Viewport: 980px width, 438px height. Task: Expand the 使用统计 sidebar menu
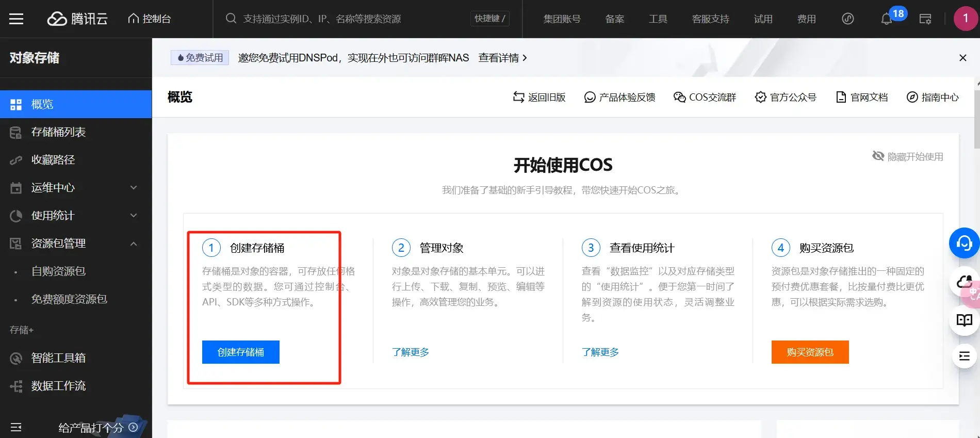click(75, 216)
